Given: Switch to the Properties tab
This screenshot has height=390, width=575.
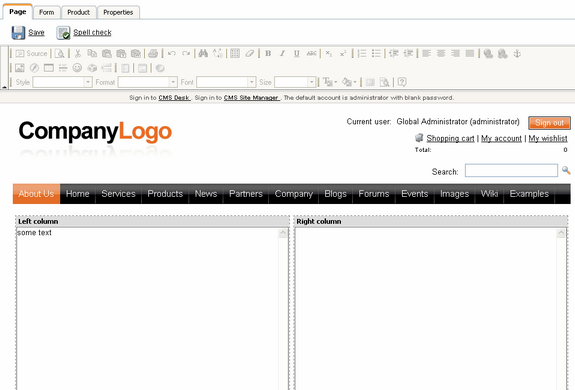Looking at the screenshot, I should [x=118, y=12].
